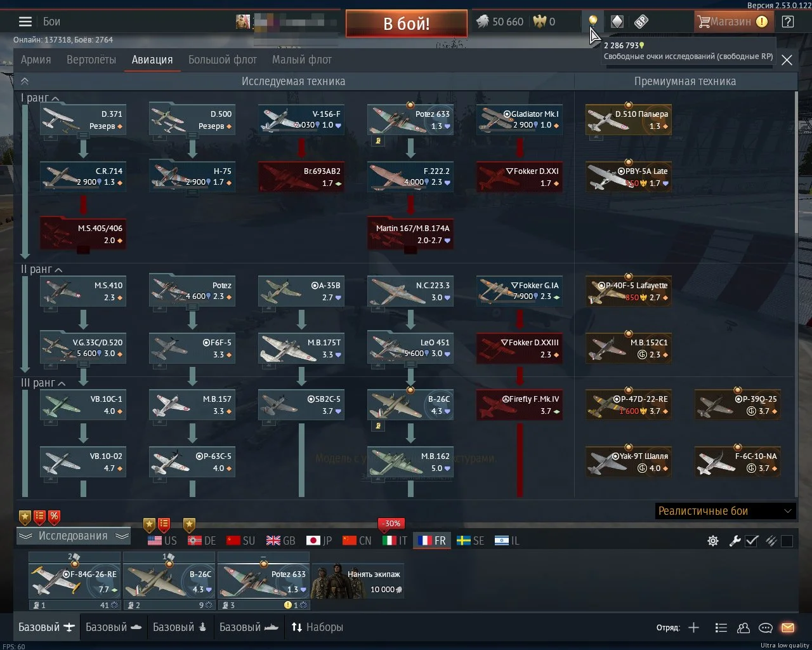812x650 pixels.
Task: Switch to the Армия tab
Action: 36,60
